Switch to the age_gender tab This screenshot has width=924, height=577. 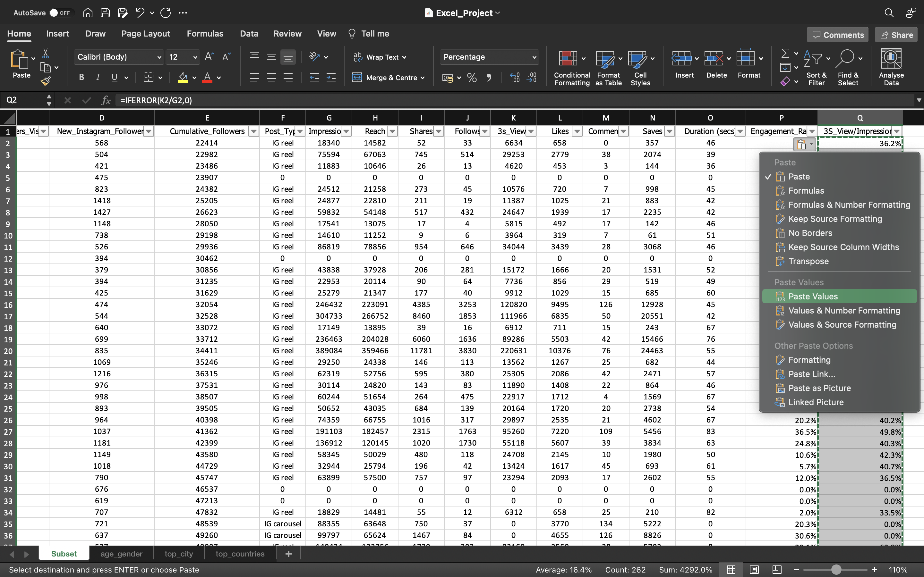[120, 554]
